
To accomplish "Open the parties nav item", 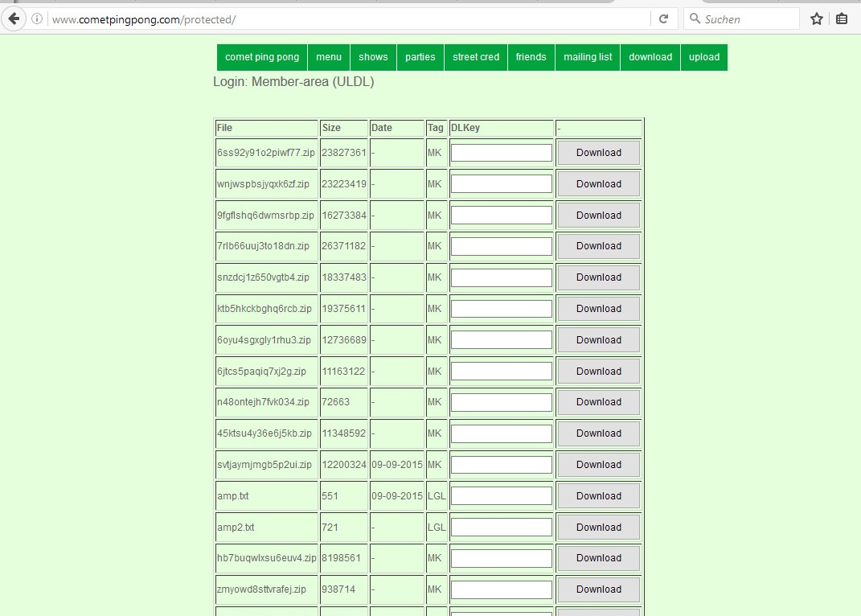I will click(420, 57).
